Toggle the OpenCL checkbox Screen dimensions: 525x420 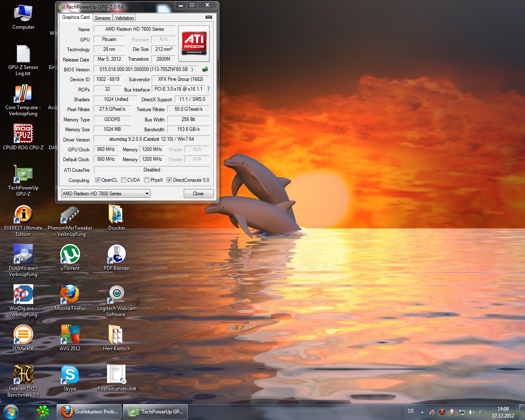tap(98, 180)
